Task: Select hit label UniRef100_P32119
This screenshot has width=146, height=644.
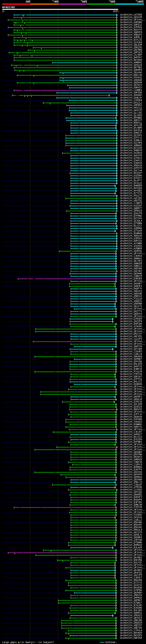Action: coord(131,299)
